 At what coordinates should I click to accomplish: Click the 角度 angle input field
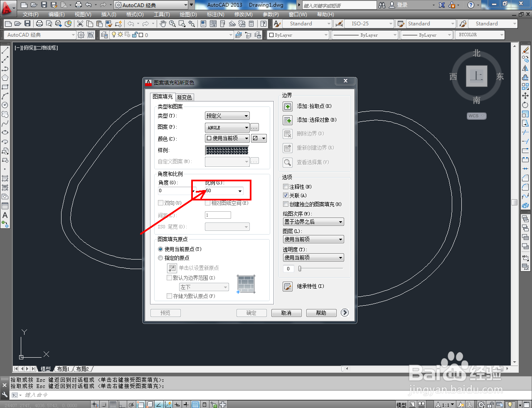click(x=174, y=191)
